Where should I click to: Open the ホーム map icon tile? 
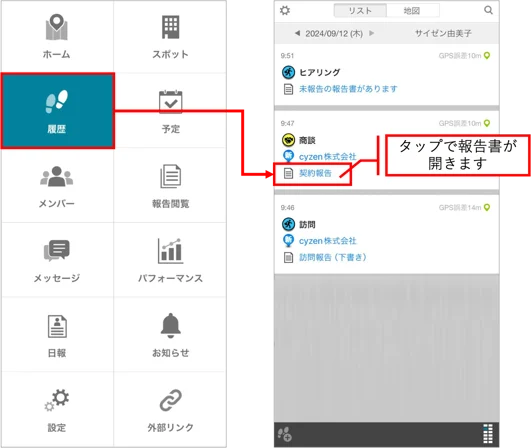[57, 37]
